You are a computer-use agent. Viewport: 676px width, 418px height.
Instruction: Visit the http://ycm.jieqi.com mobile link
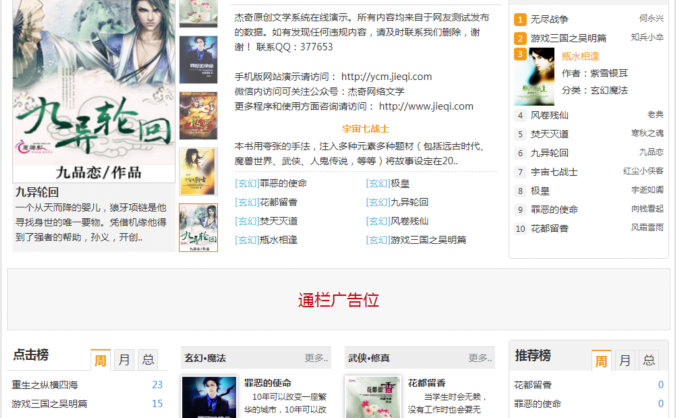386,77
